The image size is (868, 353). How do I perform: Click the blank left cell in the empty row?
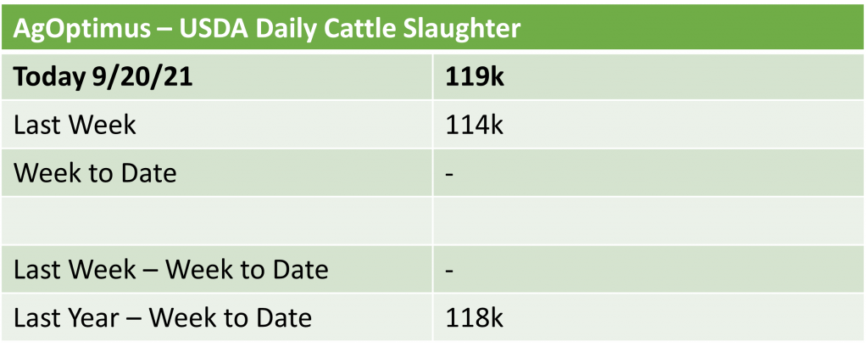[220, 221]
